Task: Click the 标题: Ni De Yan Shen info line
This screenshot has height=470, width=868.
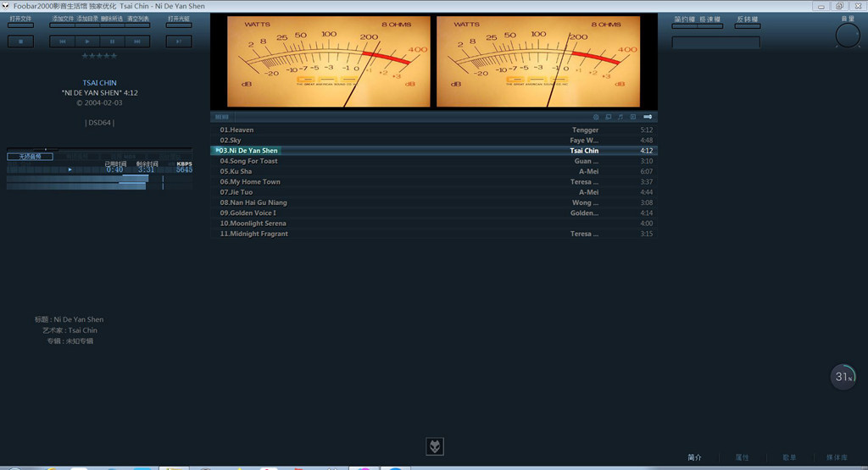Action: coord(70,319)
